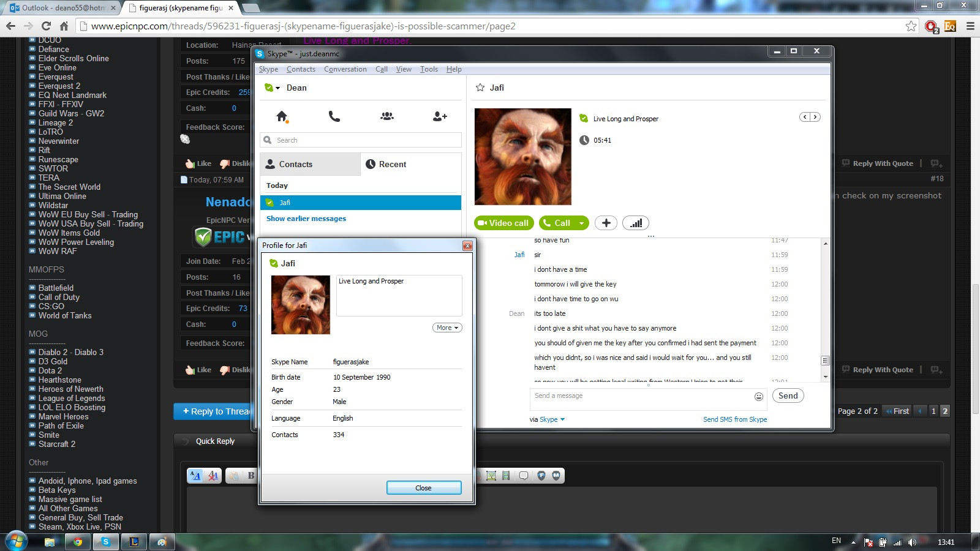Click Show earlier messages link
Image resolution: width=980 pixels, height=551 pixels.
point(306,219)
